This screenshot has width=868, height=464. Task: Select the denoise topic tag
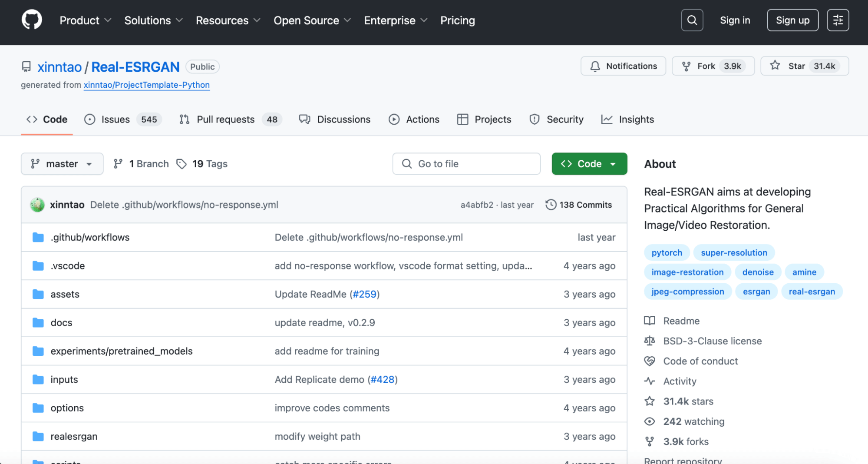758,272
